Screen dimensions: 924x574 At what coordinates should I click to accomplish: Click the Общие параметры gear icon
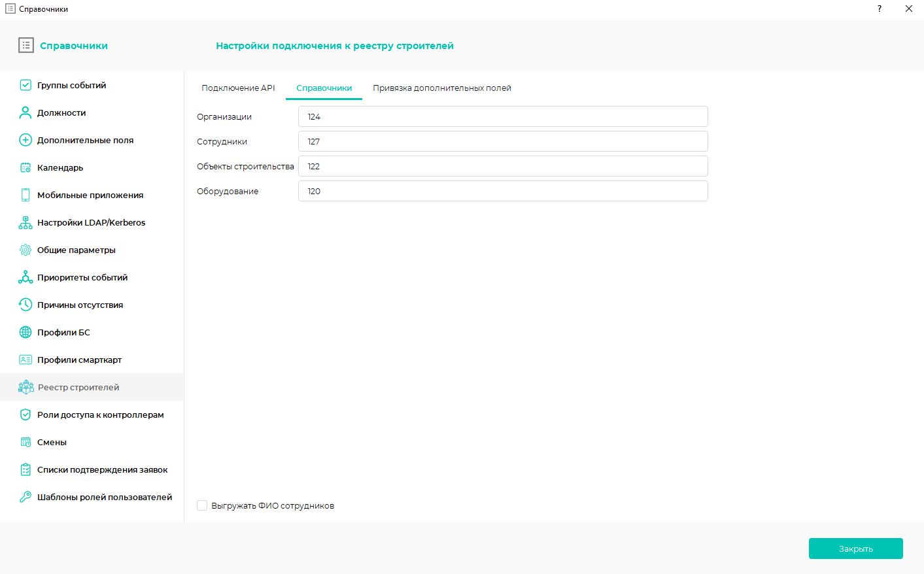(26, 250)
